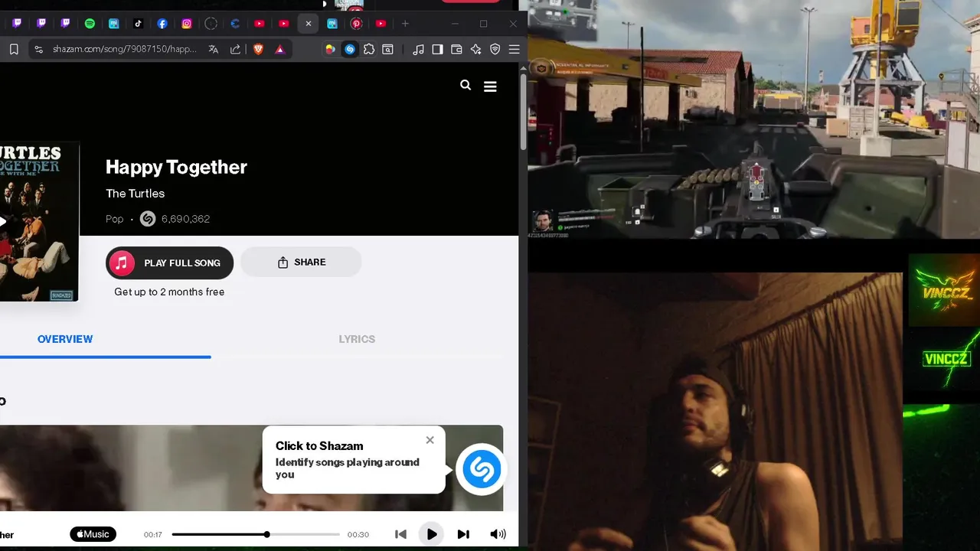Skip to the previous track
This screenshot has height=551, width=980.
[x=400, y=534]
